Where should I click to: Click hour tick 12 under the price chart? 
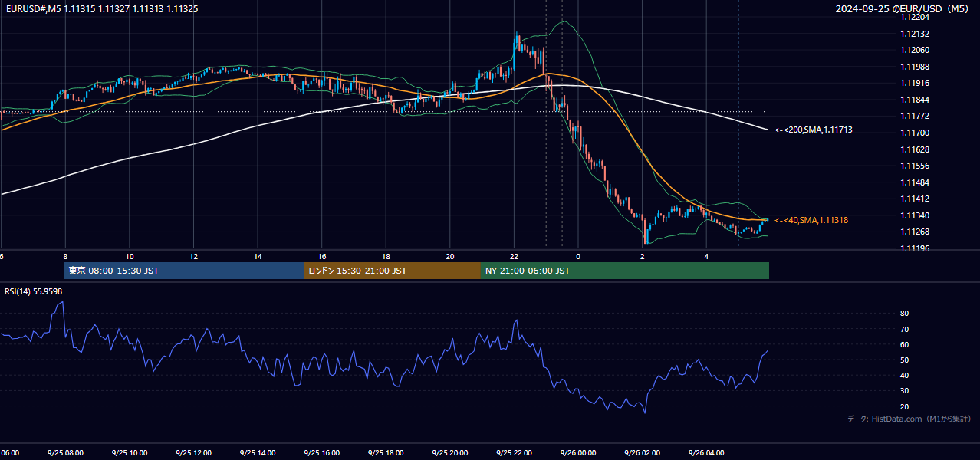(193, 256)
